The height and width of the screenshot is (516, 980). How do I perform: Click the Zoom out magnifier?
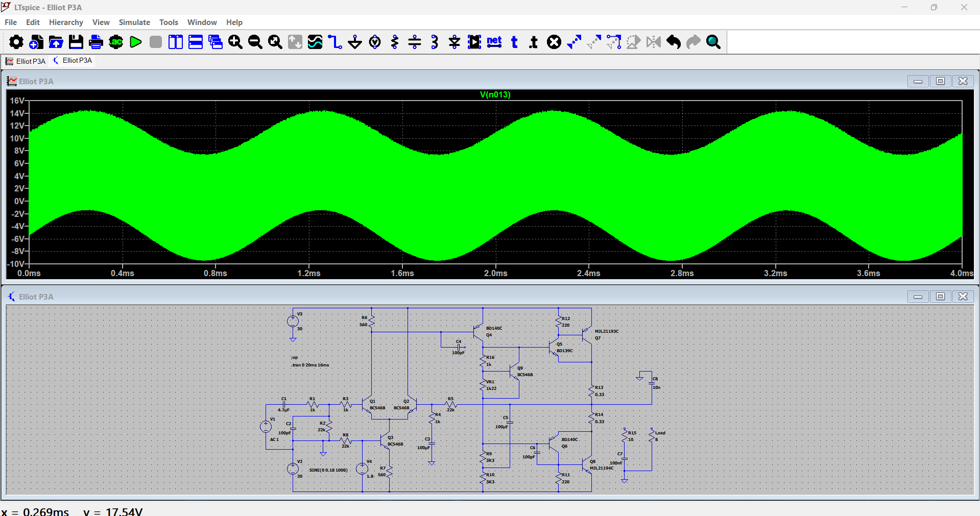click(x=255, y=42)
